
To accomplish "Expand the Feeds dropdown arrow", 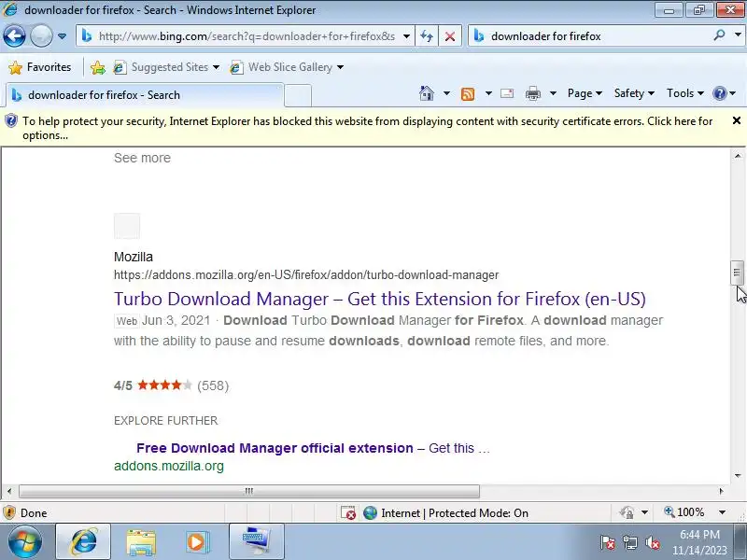I will coord(488,93).
